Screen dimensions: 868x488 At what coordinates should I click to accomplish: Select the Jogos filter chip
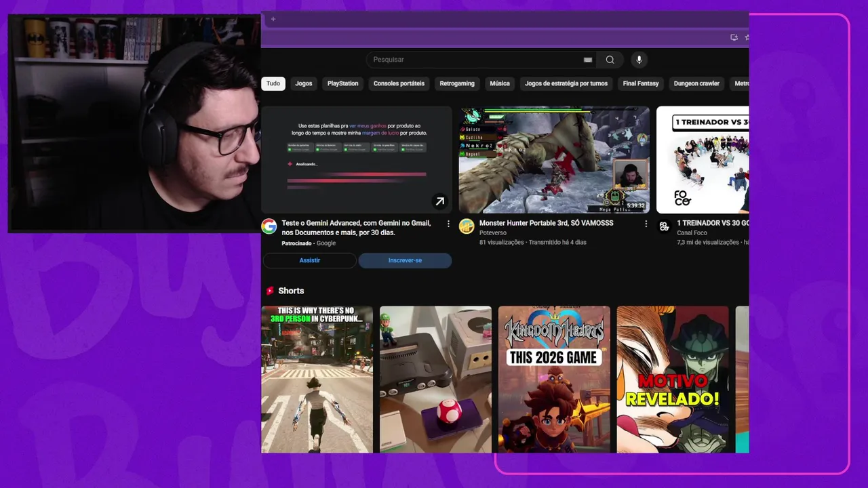304,83
